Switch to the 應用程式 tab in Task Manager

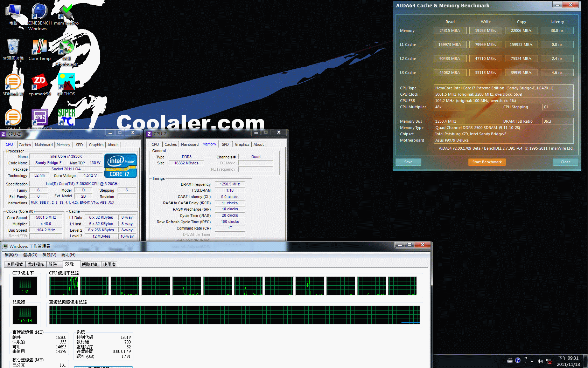coord(15,265)
